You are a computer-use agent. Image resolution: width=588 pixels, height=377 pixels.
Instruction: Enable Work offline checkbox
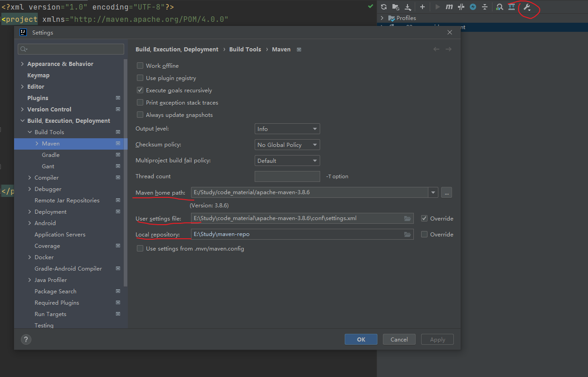pos(140,66)
